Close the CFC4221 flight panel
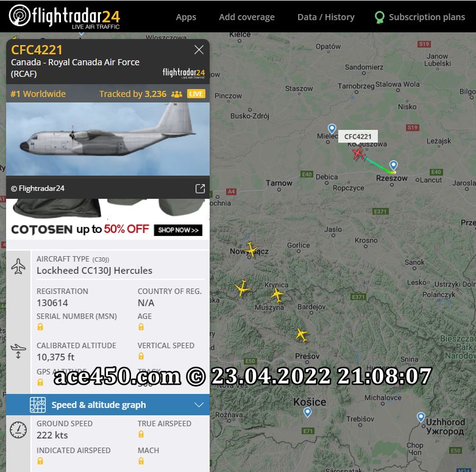This screenshot has height=472, width=476. (199, 49)
